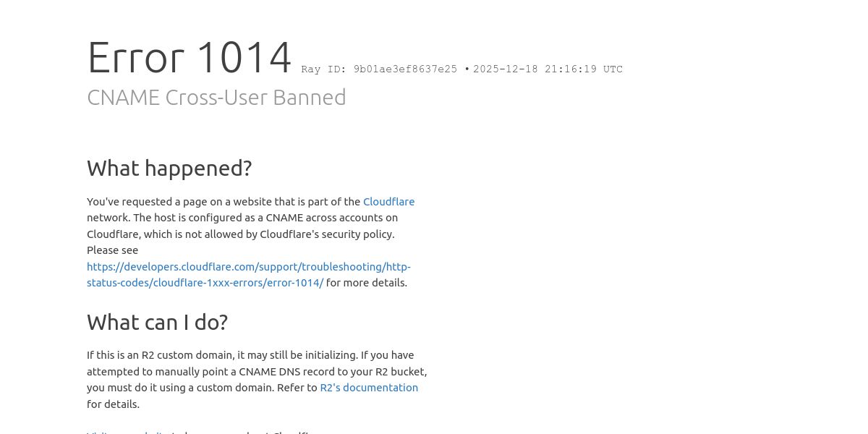The image size is (868, 434).
Task: Open the R2's documentation link
Action: coord(369,388)
